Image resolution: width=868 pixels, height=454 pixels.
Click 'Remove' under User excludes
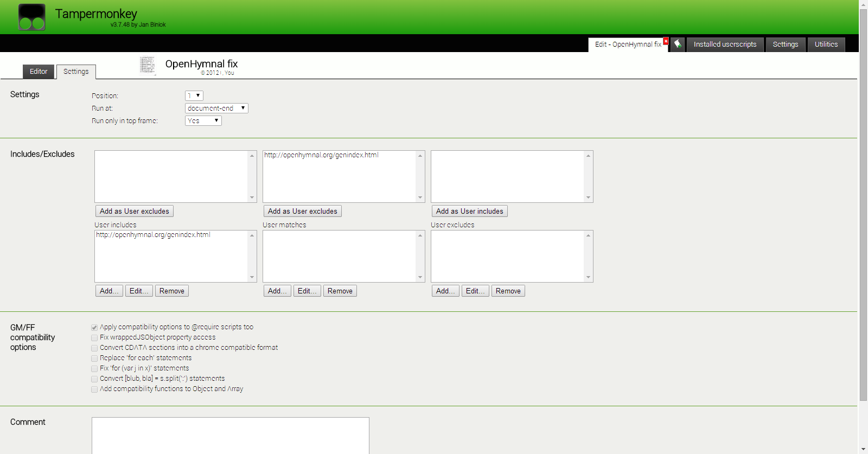coord(508,291)
